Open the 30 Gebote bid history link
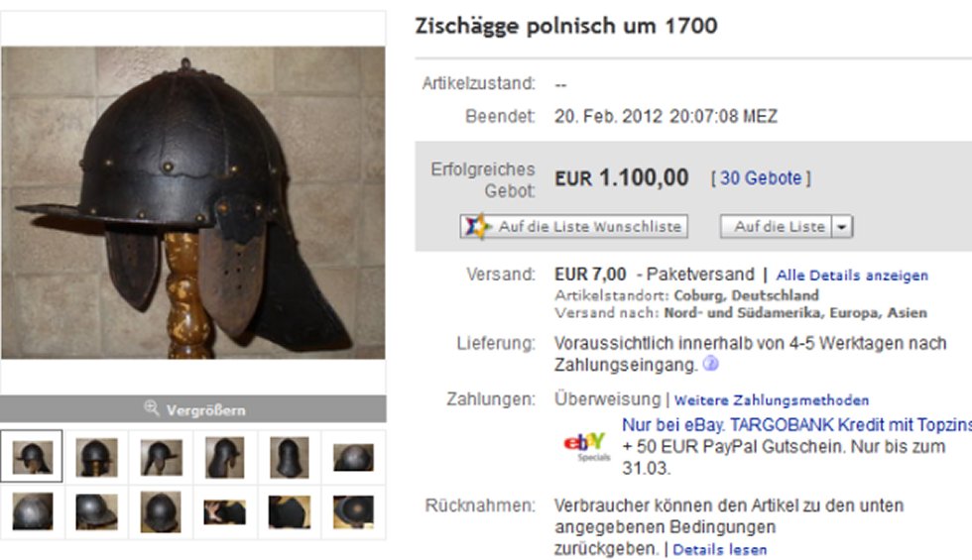The width and height of the screenshot is (972, 560). click(761, 178)
